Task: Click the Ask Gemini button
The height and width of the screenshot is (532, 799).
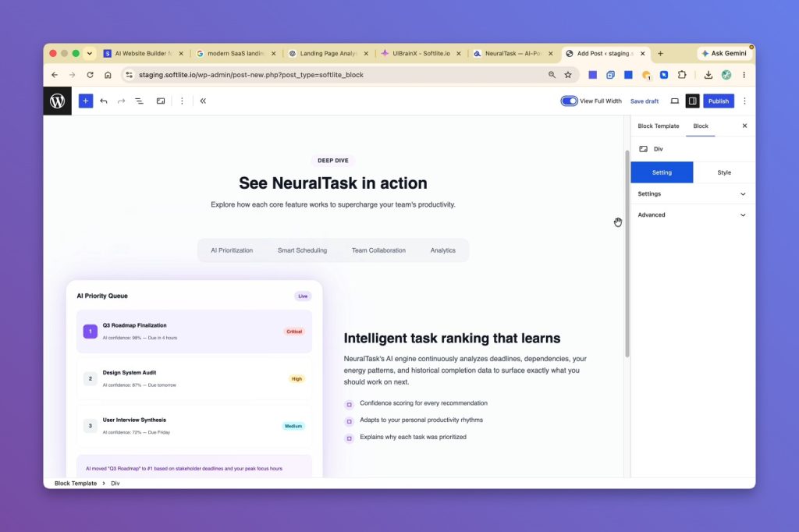Action: coord(724,54)
